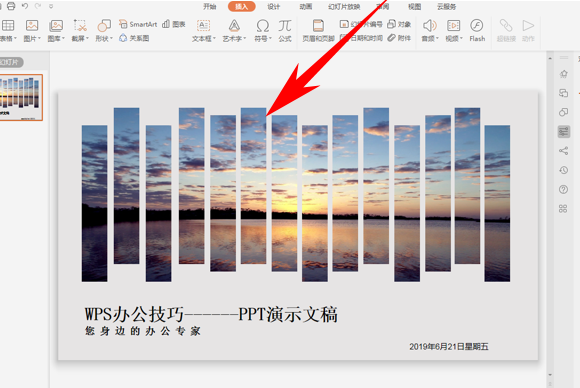Click the Flash insert icon
The width and height of the screenshot is (580, 388).
[477, 30]
